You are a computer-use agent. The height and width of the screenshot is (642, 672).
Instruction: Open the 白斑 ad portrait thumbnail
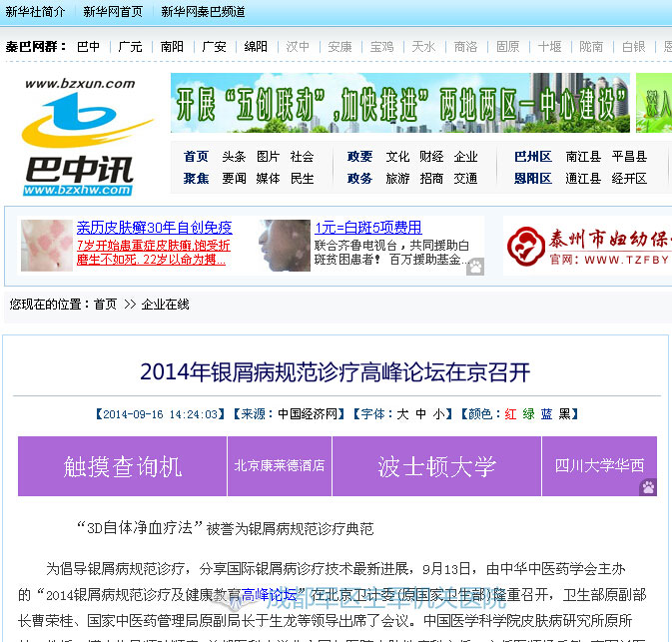[285, 246]
